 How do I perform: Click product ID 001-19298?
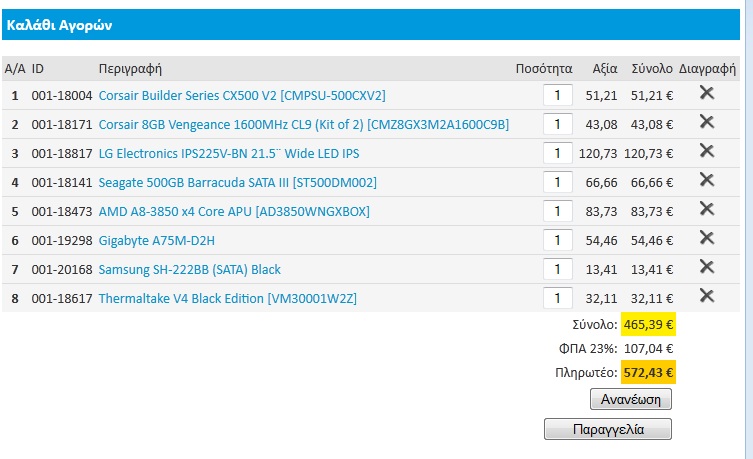[x=62, y=241]
